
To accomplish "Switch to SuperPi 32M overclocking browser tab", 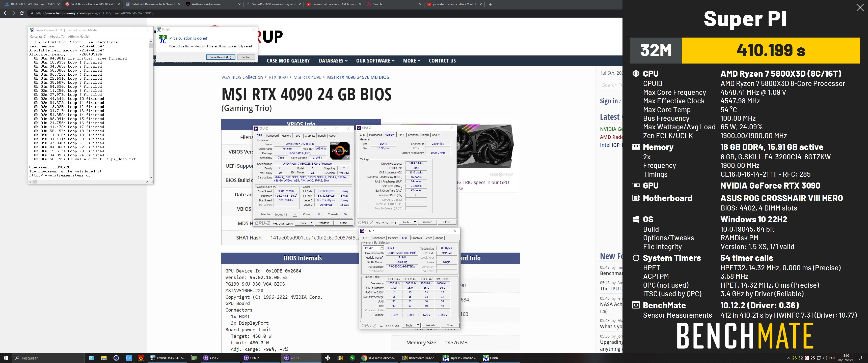I will (274, 4).
